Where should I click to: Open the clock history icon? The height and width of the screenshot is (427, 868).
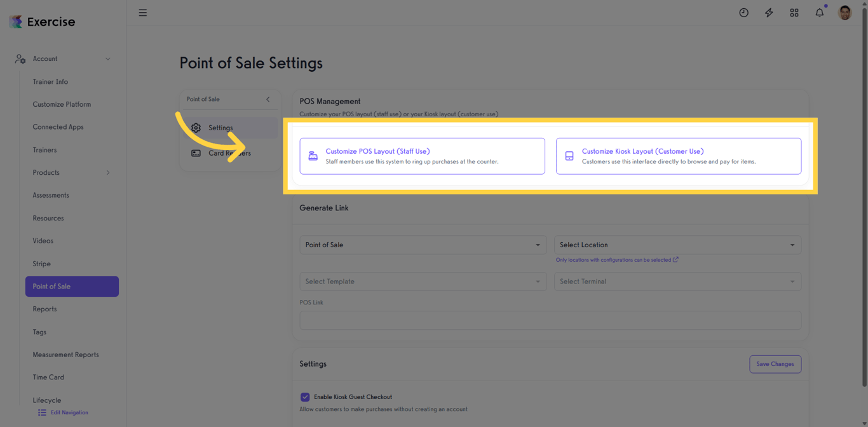tap(743, 13)
